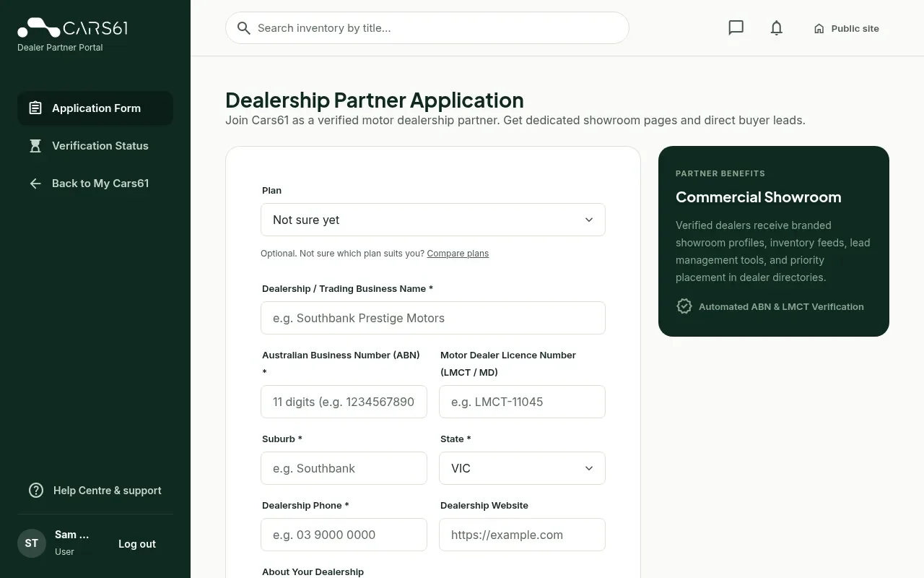Click the ST user avatar
Screen dimensions: 924x578
click(32, 543)
